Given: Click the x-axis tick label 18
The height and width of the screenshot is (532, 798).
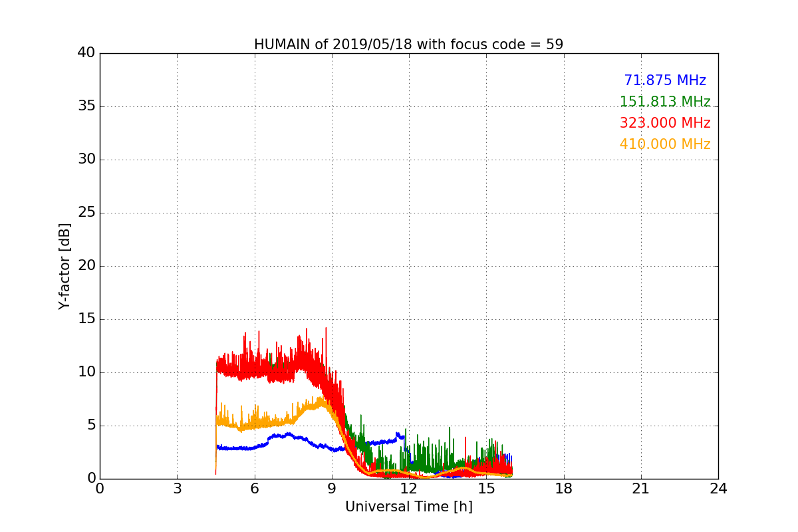Looking at the screenshot, I should coord(564,489).
